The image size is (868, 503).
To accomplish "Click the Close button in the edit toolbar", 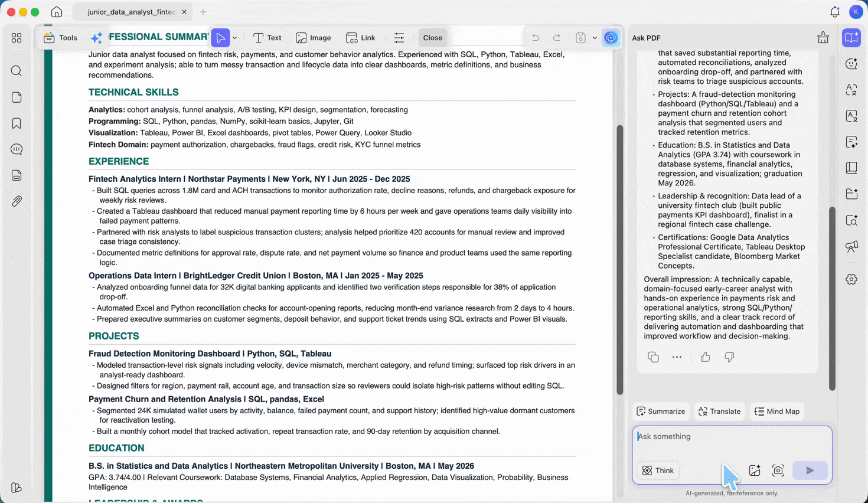I will coord(432,38).
